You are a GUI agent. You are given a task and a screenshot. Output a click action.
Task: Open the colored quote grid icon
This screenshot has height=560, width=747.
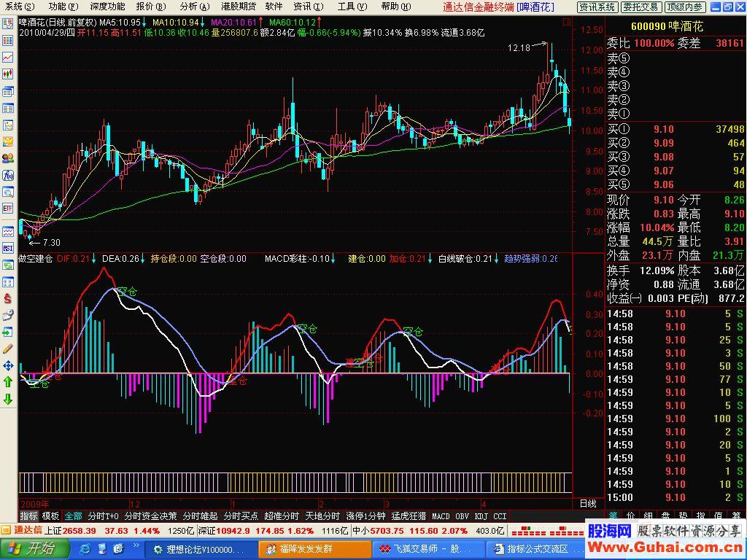click(x=7, y=41)
